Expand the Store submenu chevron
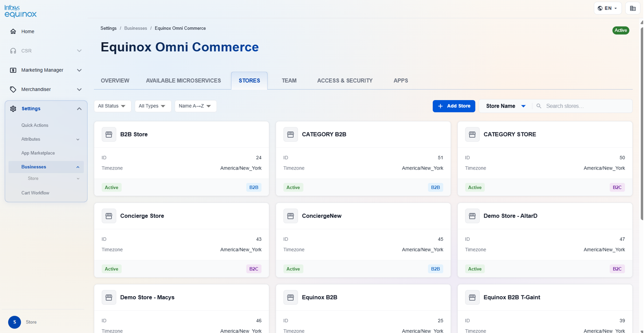Viewport: 644px width, 333px height. click(78, 179)
